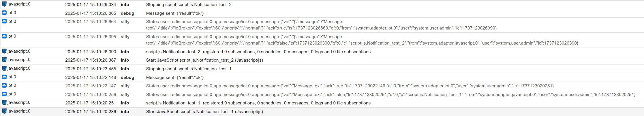Click the debug level label at 15:10:26.865
This screenshot has width=644, height=116.
(x=127, y=13)
